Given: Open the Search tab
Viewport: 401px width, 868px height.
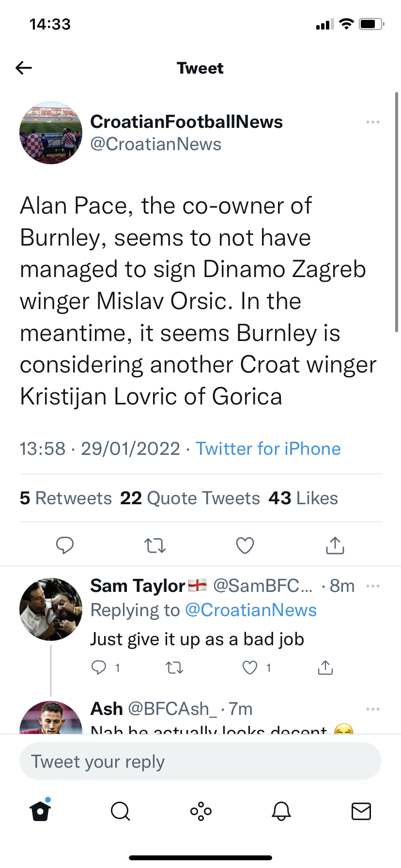Looking at the screenshot, I should pyautogui.click(x=120, y=811).
